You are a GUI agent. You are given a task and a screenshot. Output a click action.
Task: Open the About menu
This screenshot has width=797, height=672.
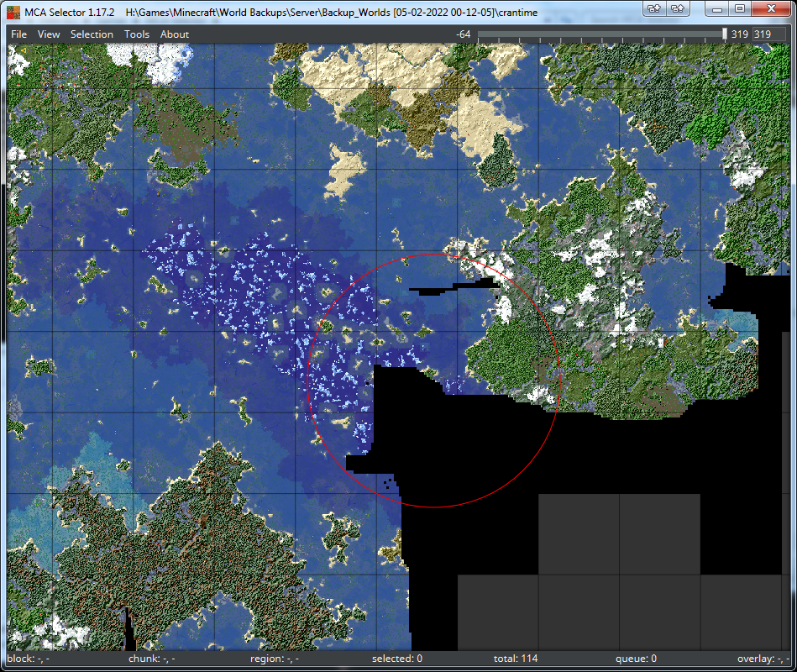pyautogui.click(x=175, y=34)
